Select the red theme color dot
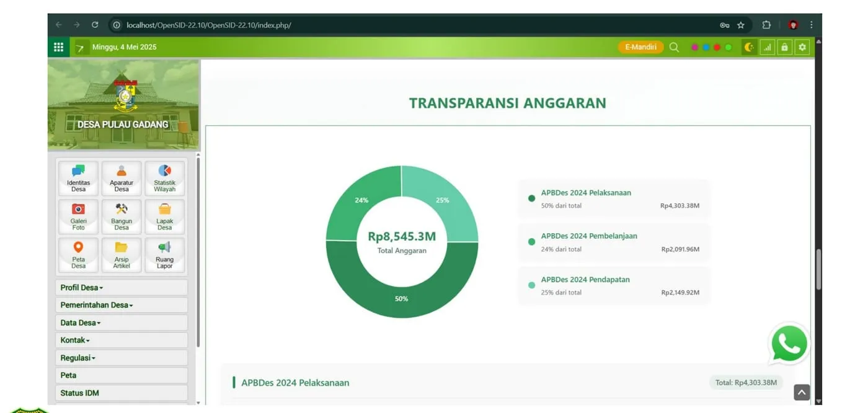Image resolution: width=868 pixels, height=413 pixels. [717, 47]
